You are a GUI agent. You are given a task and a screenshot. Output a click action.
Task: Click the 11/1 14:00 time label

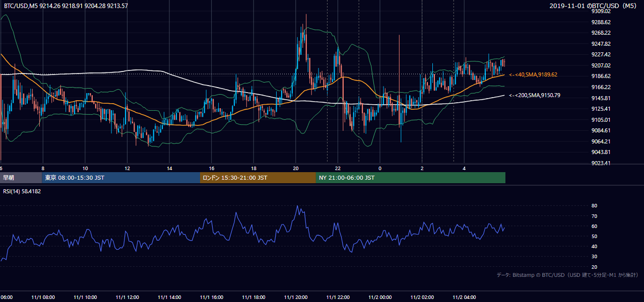(x=169, y=297)
